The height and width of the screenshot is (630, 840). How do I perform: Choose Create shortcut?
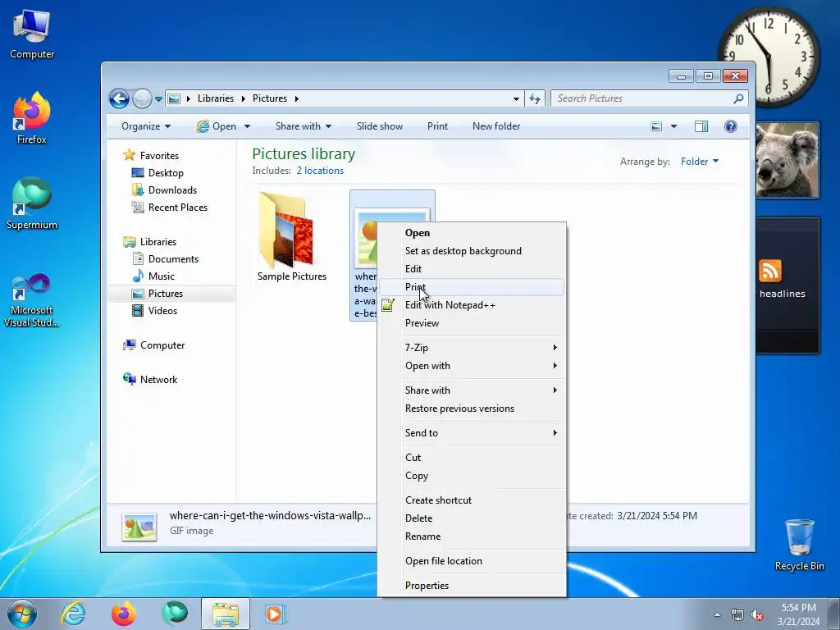[472, 500]
